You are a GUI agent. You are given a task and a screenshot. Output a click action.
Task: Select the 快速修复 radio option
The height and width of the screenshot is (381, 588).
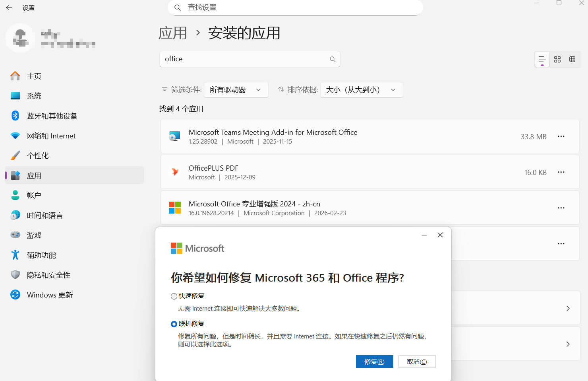174,296
